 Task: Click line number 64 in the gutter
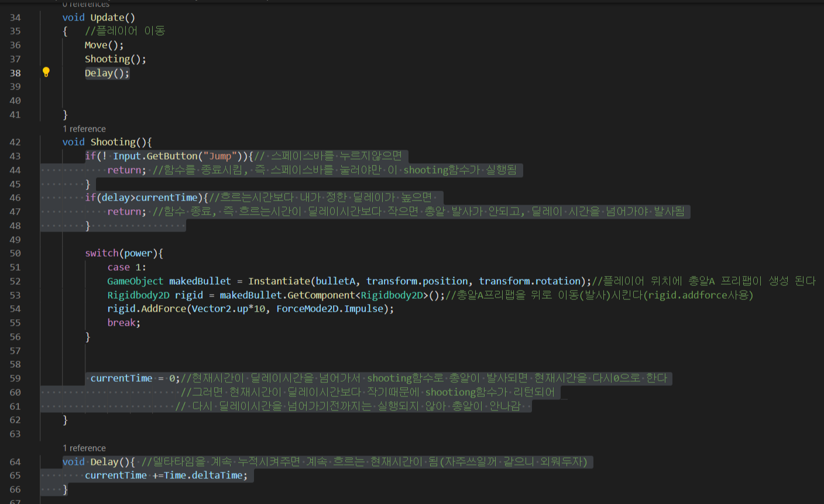15,462
